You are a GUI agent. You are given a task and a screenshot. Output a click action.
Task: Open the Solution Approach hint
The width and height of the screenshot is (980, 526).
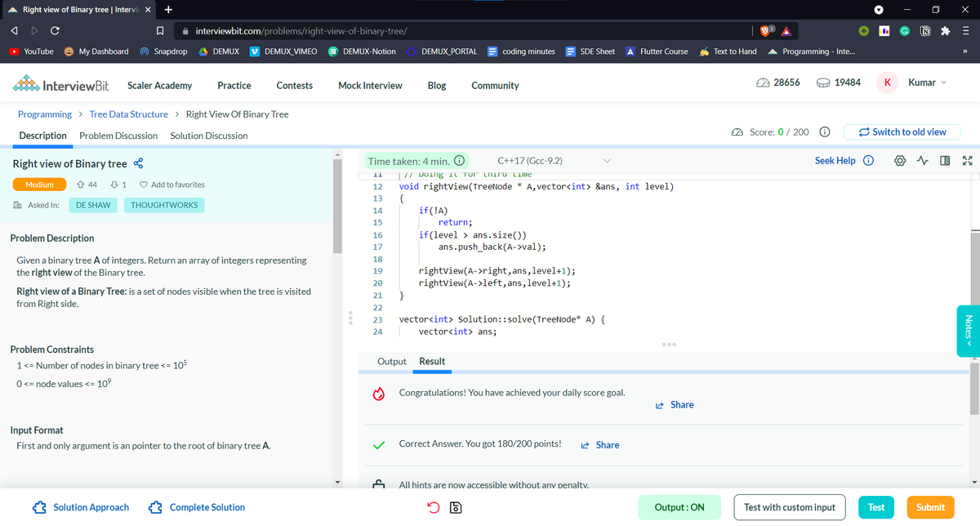click(x=82, y=507)
